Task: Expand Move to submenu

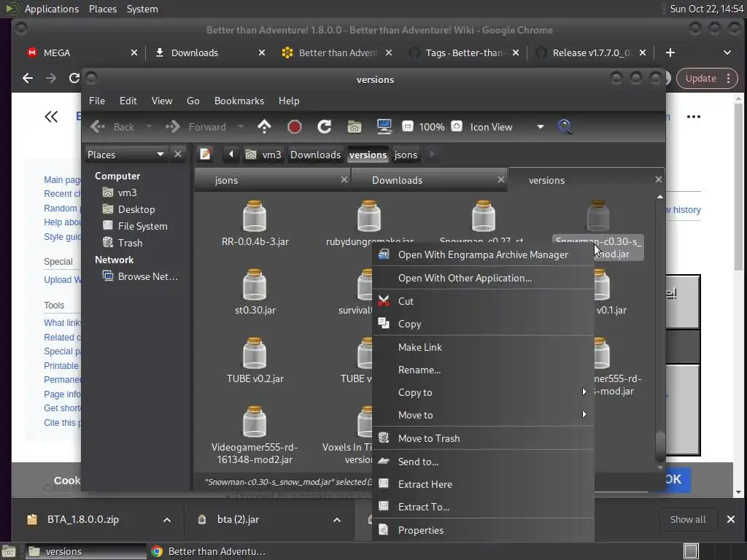Action: pyautogui.click(x=483, y=415)
